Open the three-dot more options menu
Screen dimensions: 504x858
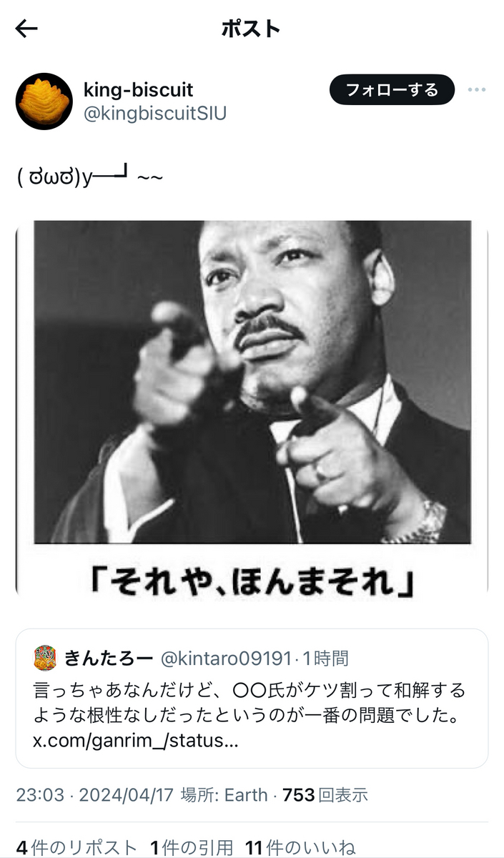point(477,90)
